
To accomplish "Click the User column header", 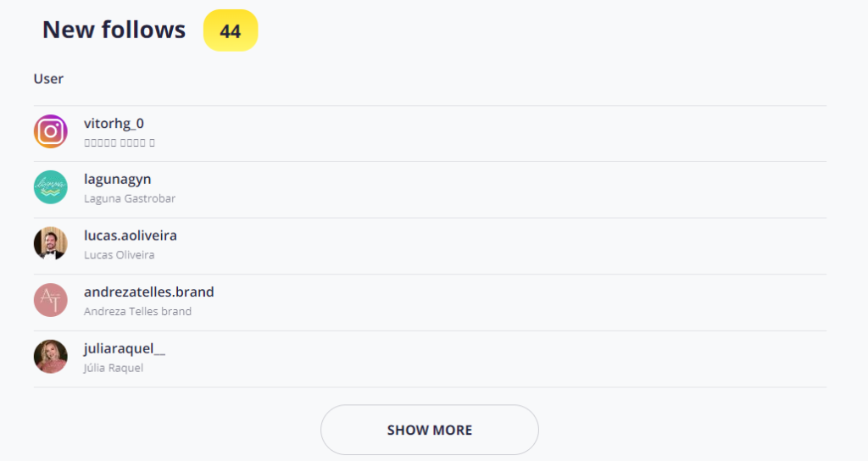I will 48,79.
